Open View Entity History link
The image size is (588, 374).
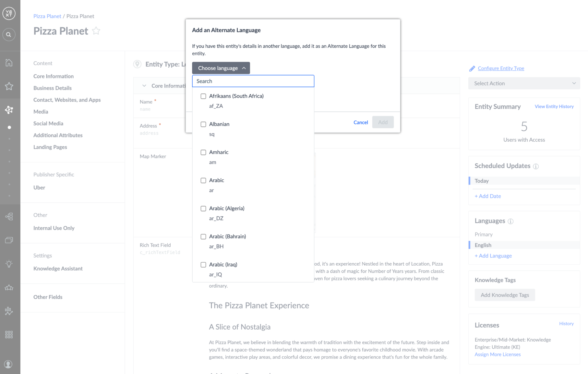point(554,106)
